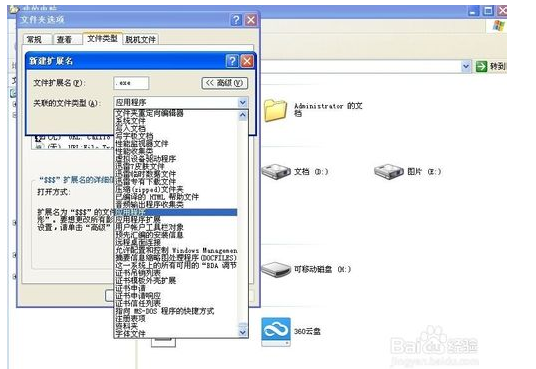Pick 远程桌面连接 file type
This screenshot has width=536, height=369.
click(176, 242)
